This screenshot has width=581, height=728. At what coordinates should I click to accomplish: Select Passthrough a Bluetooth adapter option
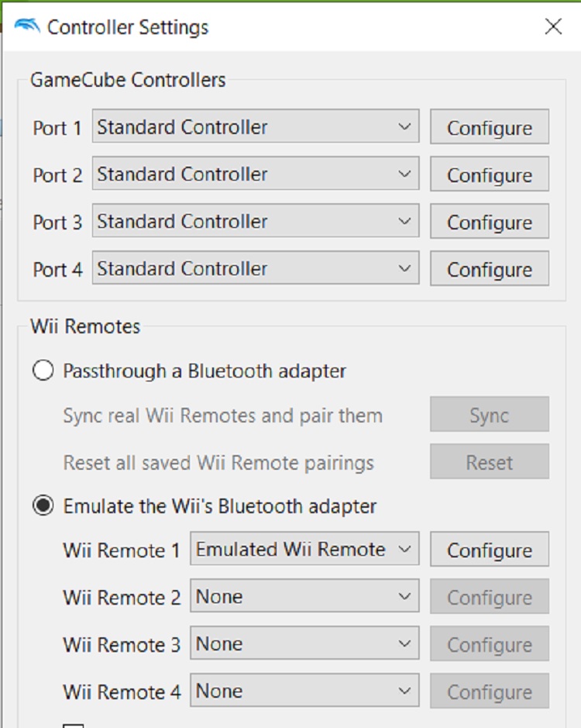(43, 371)
